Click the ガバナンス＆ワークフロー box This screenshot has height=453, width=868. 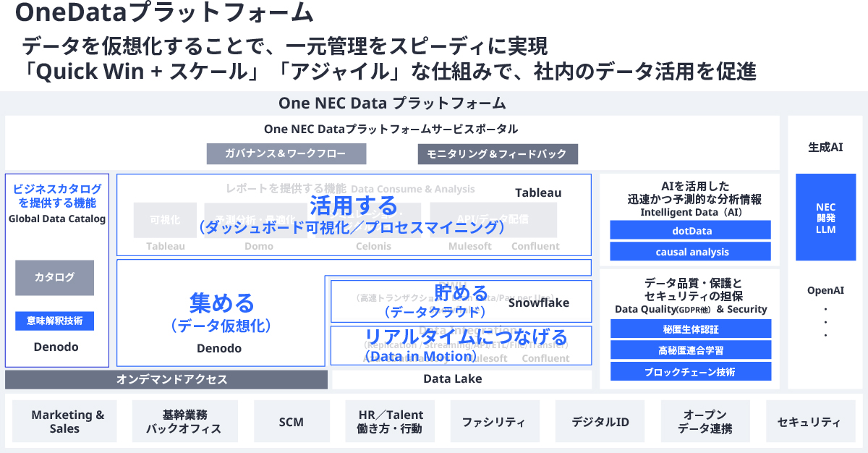coord(286,153)
